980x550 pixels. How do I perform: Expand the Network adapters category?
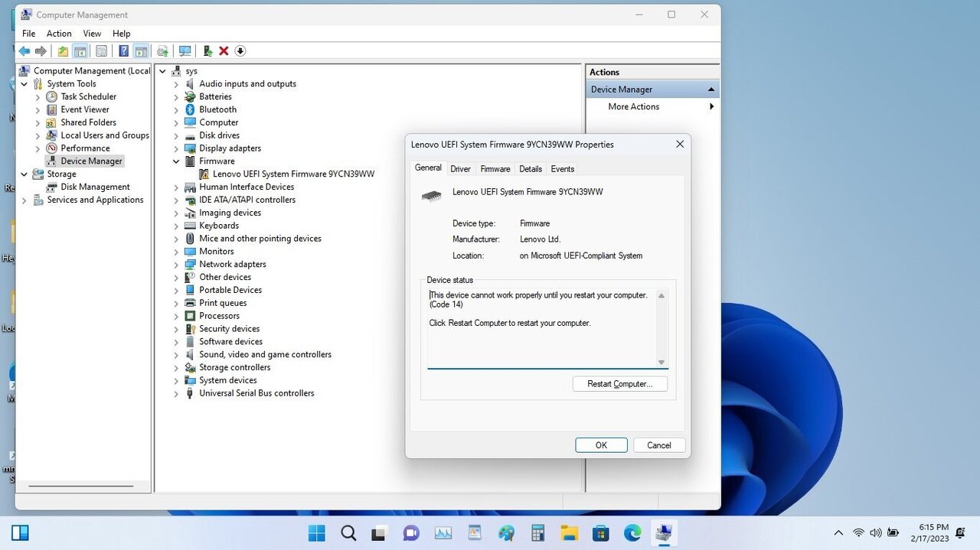coord(175,264)
